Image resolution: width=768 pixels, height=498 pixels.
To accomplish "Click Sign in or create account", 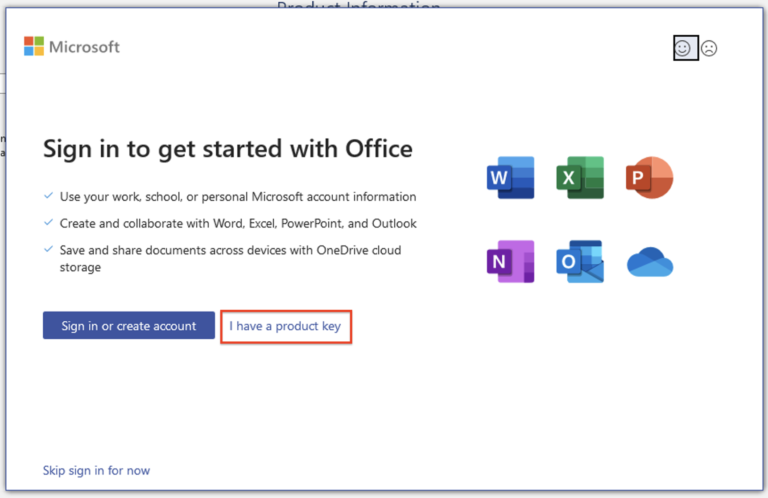I will [129, 326].
